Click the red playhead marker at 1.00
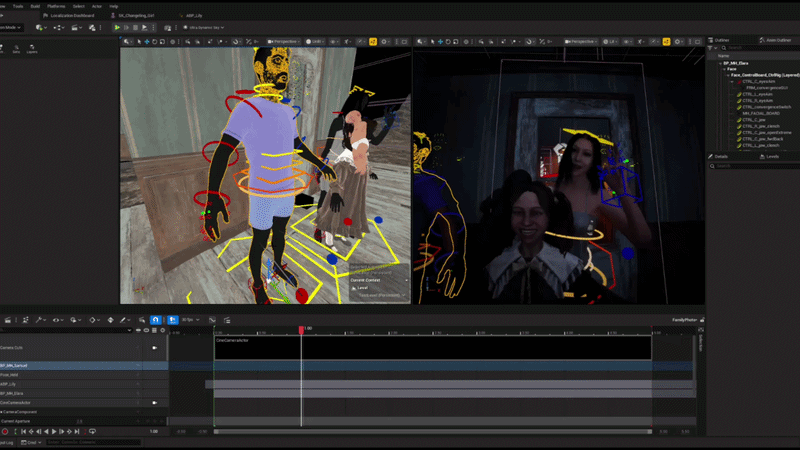The width and height of the screenshot is (800, 450). [302, 330]
